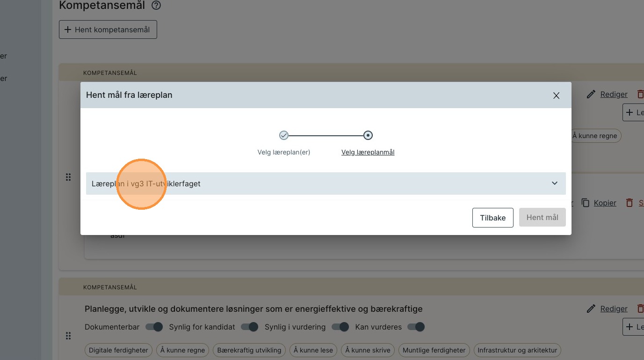
Task: Click pencil icon for the Planlegge, utvikle goal
Action: [591, 309]
